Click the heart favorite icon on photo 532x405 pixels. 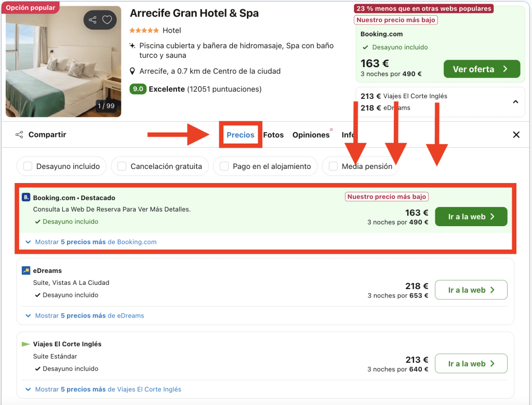point(107,20)
